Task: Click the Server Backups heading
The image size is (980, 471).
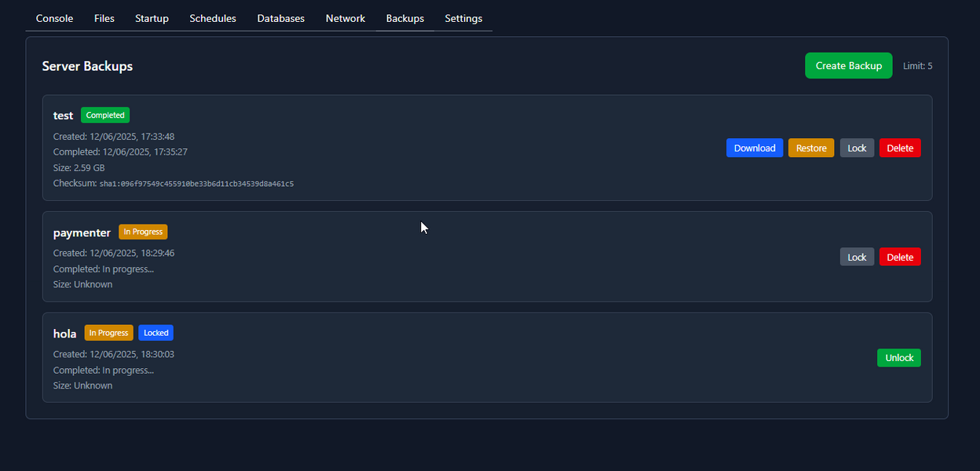Action: [x=87, y=66]
